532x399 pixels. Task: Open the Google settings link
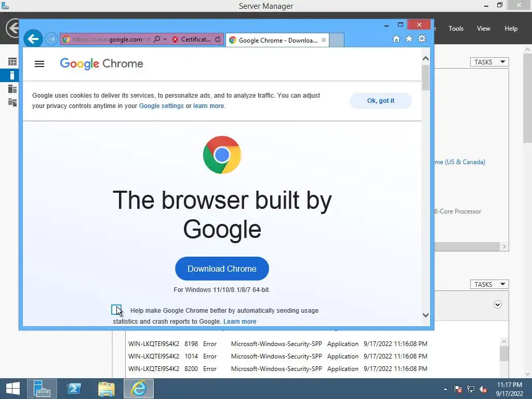(161, 106)
